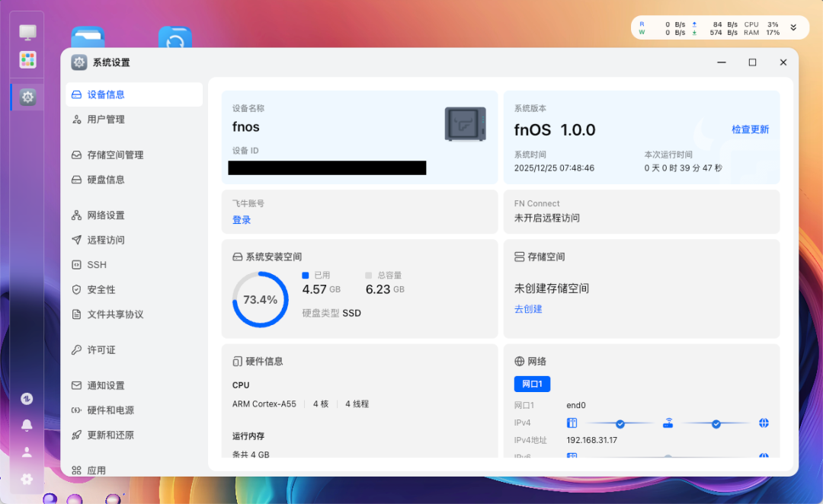This screenshot has width=823, height=504.
Task: Switch to the 网口1 network tab
Action: coord(532,384)
